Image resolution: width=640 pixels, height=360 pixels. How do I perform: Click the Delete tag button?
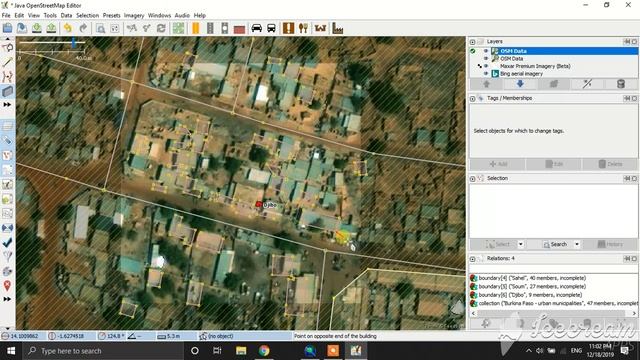point(610,164)
